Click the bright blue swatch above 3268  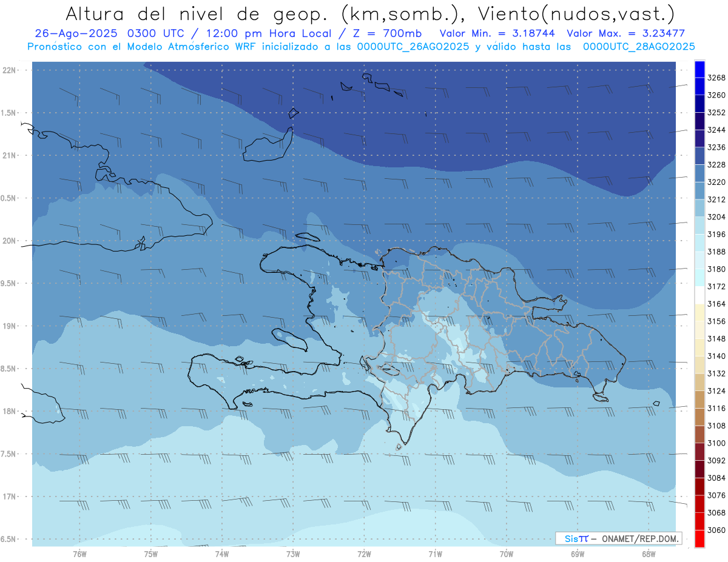click(x=699, y=69)
